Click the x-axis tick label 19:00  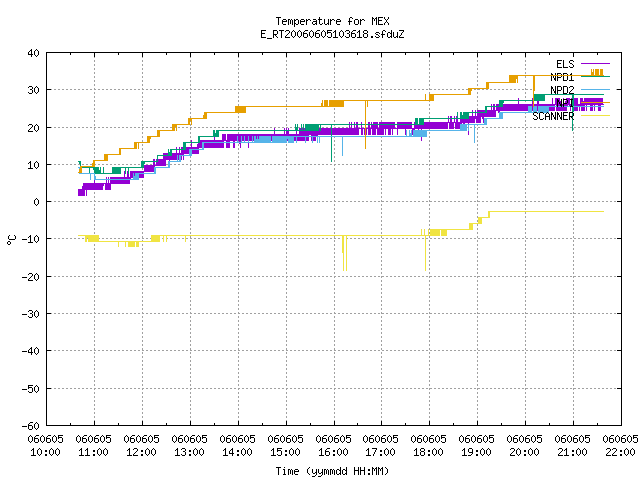click(476, 452)
